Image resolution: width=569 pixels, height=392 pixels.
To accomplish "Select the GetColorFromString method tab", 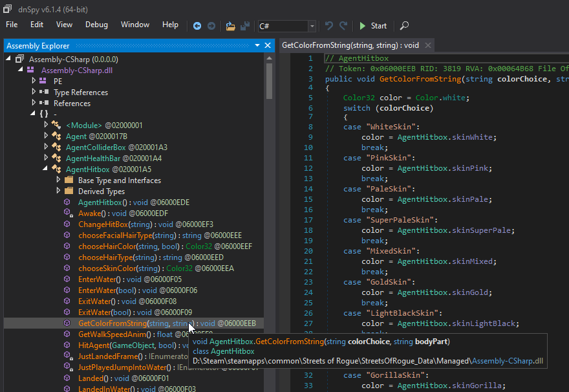I will 350,45.
